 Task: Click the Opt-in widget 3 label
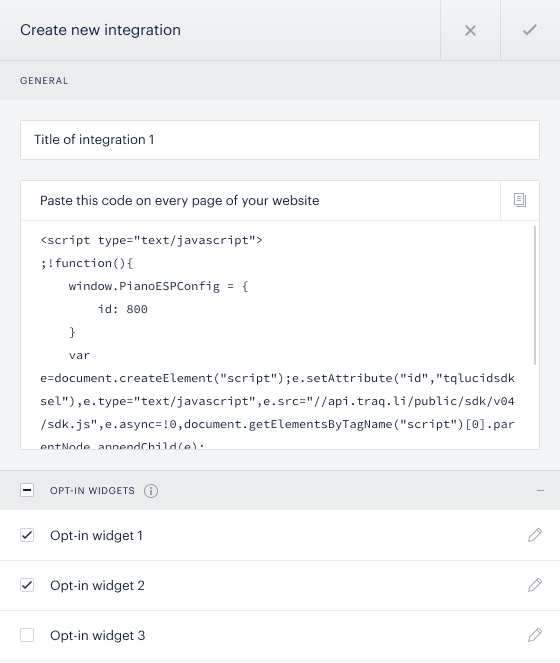click(x=97, y=635)
